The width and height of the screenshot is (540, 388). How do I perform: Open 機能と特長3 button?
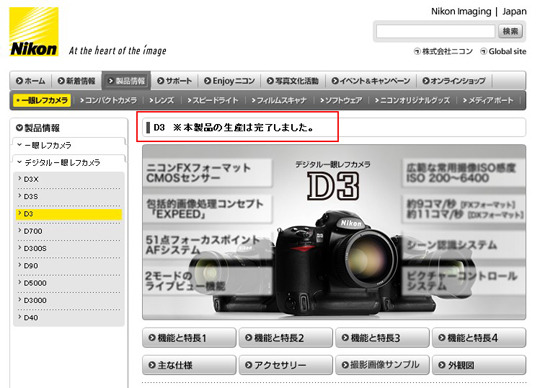click(x=382, y=338)
